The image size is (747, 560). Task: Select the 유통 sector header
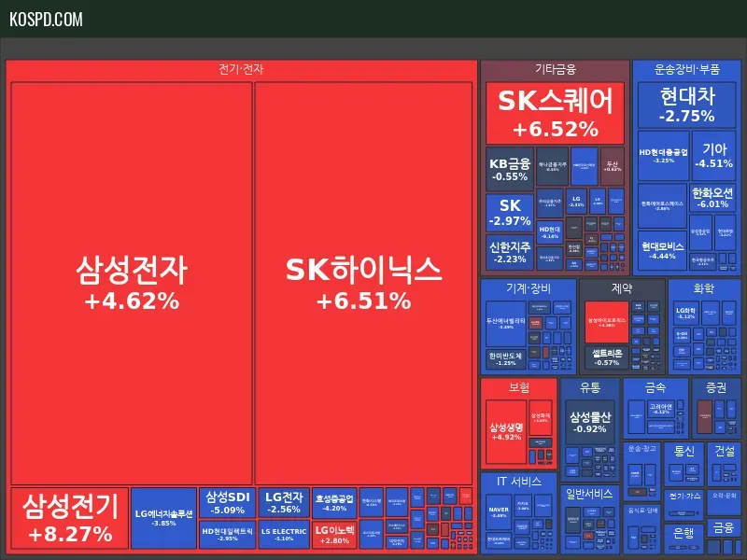coord(590,387)
